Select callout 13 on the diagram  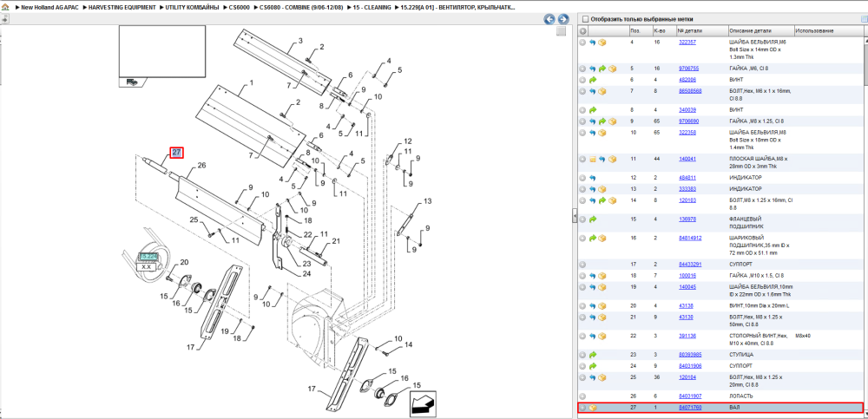tap(427, 200)
